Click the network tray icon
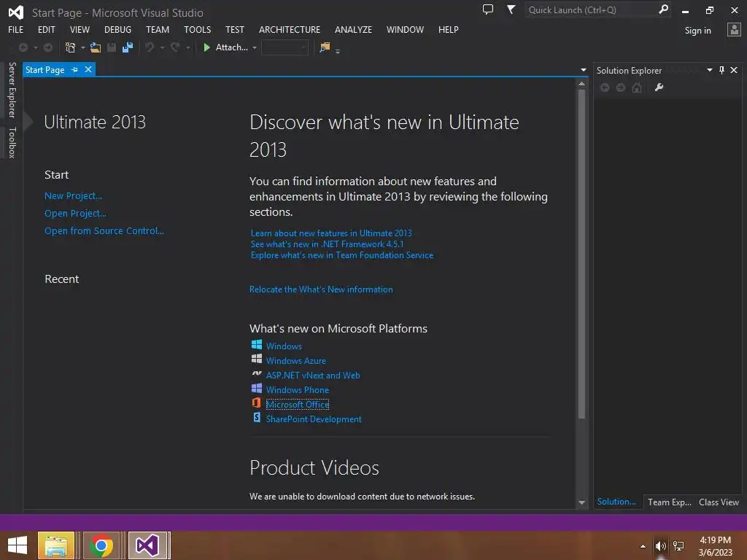Image resolution: width=747 pixels, height=560 pixels. pyautogui.click(x=679, y=546)
